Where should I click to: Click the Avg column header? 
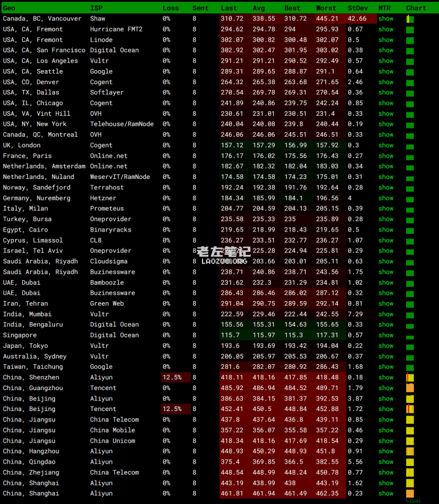pyautogui.click(x=259, y=8)
